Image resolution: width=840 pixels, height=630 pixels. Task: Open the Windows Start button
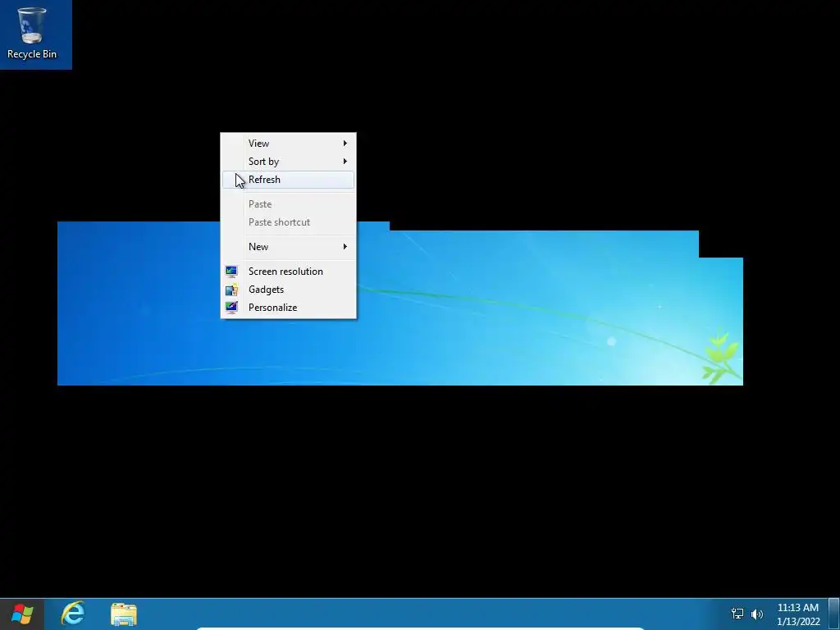(x=22, y=614)
